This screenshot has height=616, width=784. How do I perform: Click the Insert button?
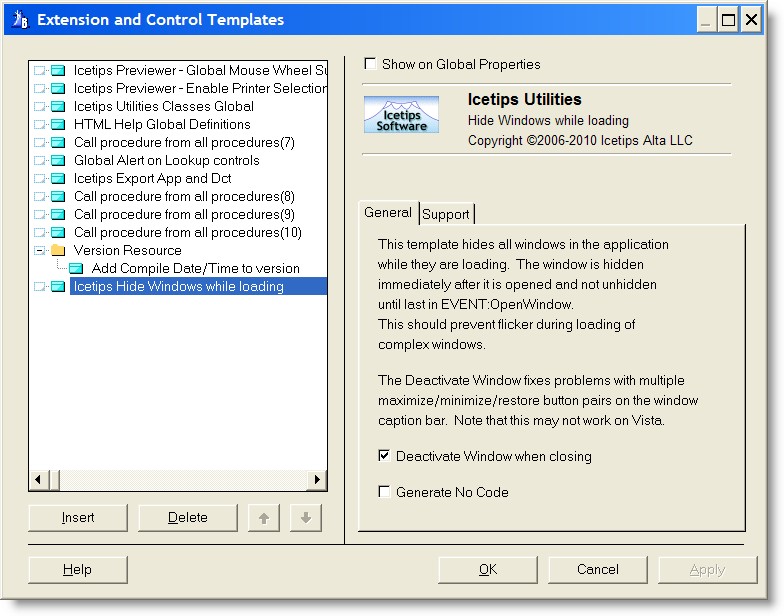click(x=78, y=518)
